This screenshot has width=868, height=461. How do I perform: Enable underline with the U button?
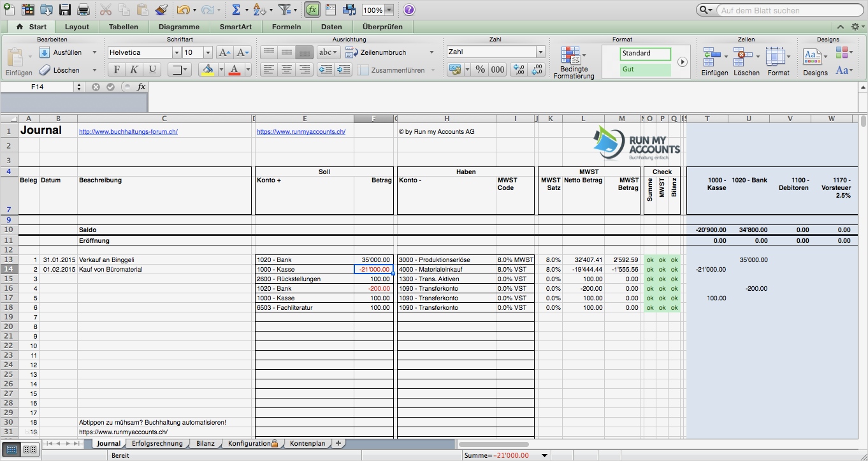pos(151,70)
